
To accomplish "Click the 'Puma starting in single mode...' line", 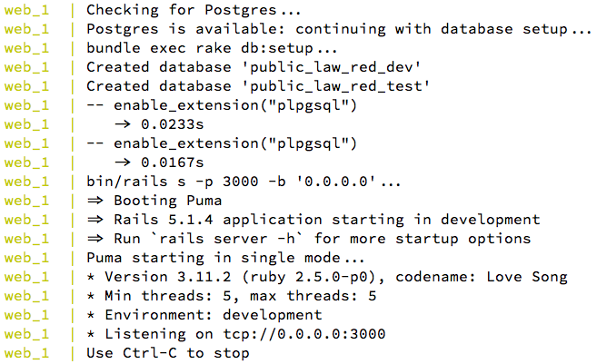I will (225, 258).
